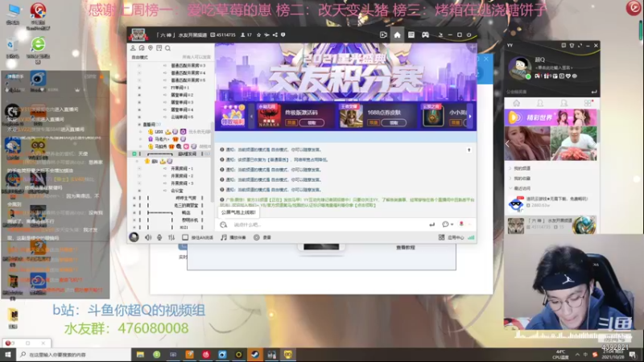Screen dimensions: 644x362
Task: Report channel via the shield alert icon
Action: (x=283, y=35)
